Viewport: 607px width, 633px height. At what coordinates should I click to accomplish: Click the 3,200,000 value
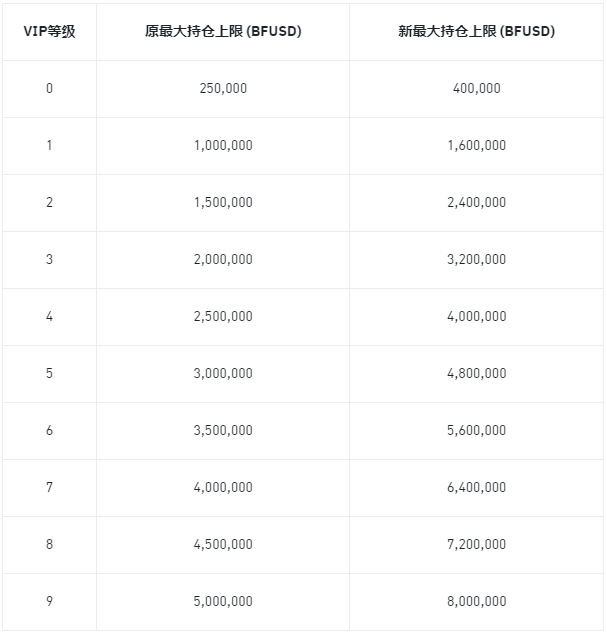pyautogui.click(x=477, y=259)
